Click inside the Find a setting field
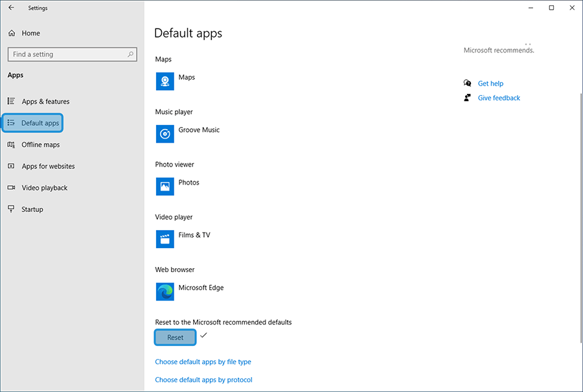 (72, 54)
